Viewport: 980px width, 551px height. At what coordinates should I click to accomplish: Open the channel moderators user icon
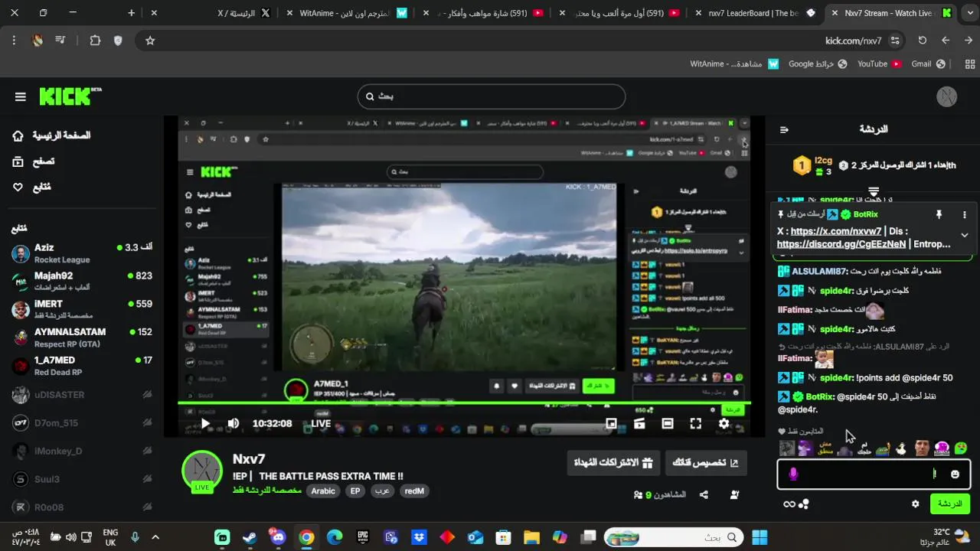[734, 495]
